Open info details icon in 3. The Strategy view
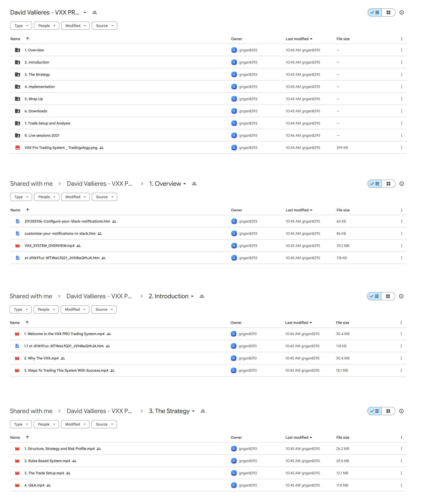Viewport: 421px width, 504px height. point(401,411)
